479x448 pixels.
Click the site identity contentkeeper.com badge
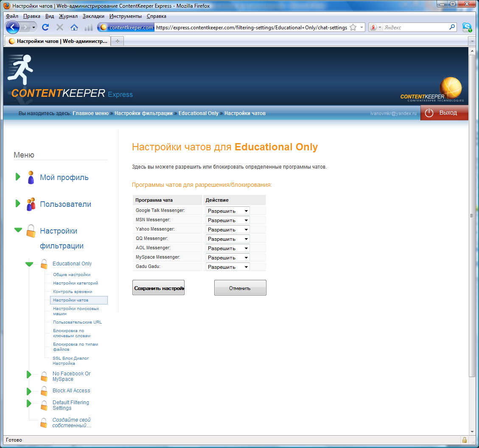126,28
